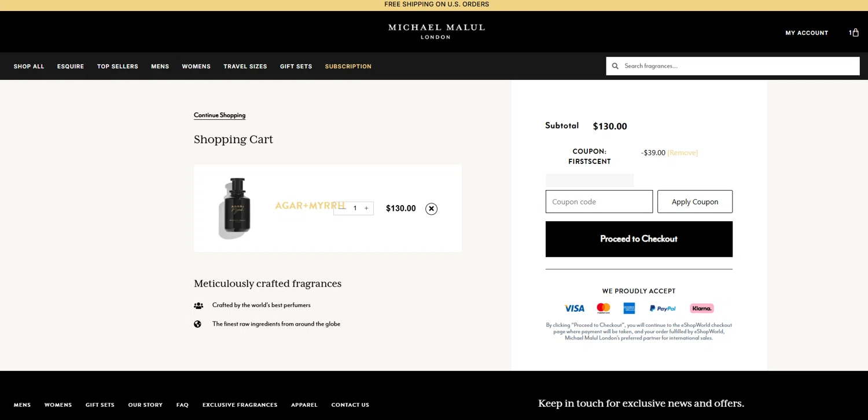Click 'Meticulously crafted fragrances' heading

point(267,284)
